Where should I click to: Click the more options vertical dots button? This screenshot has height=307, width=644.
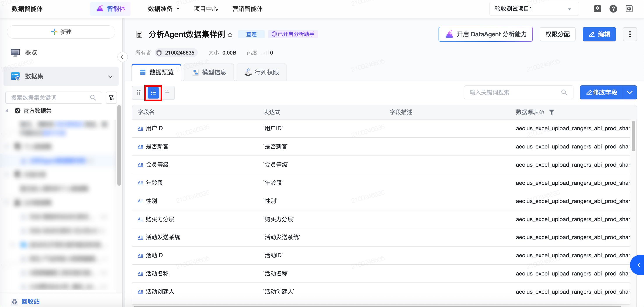point(630,34)
